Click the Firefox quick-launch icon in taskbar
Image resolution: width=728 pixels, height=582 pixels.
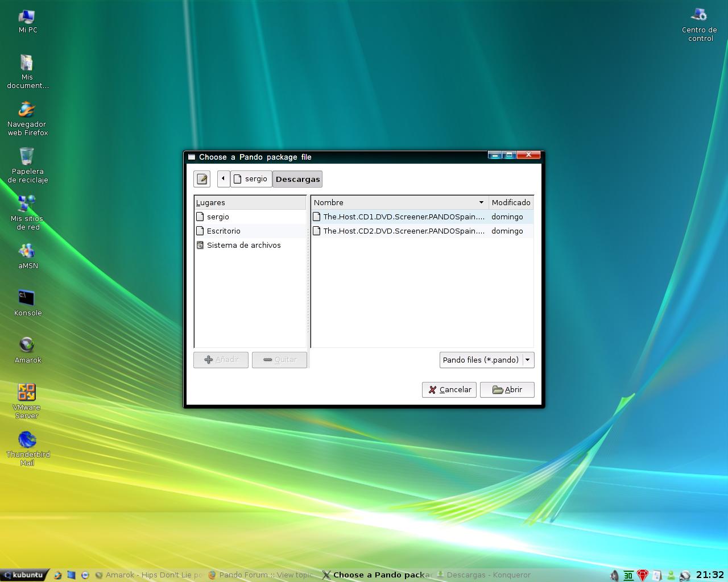tap(57, 575)
